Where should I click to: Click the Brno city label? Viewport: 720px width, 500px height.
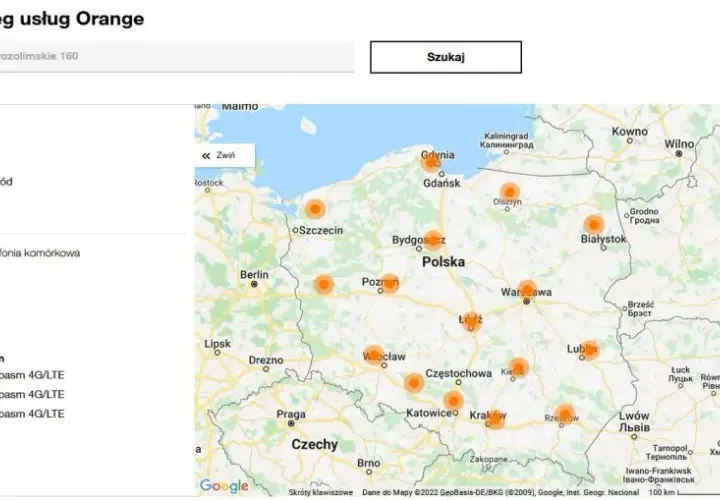(368, 463)
